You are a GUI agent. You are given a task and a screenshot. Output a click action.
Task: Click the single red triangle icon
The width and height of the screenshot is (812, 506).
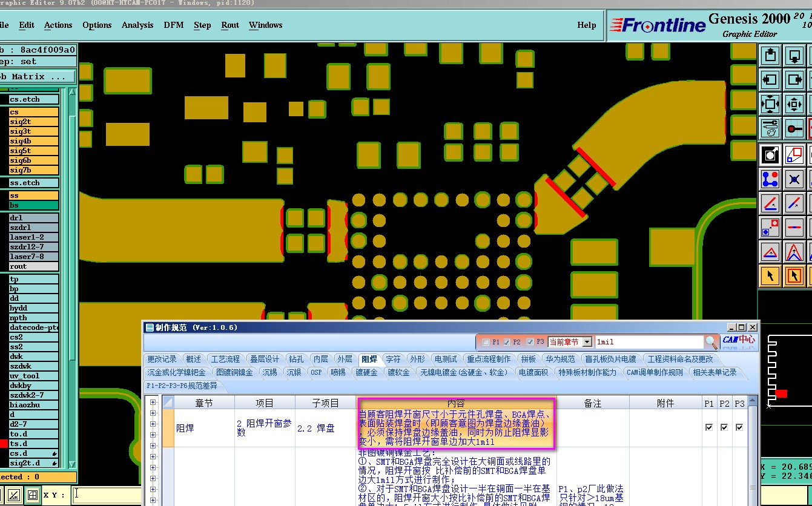click(770, 252)
